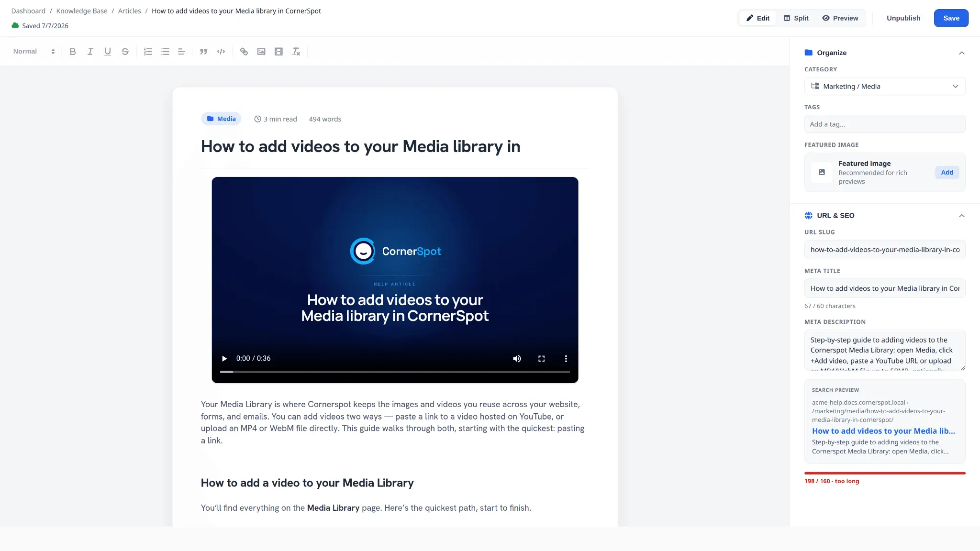This screenshot has height=551, width=980.
Task: Click the article title heading to edit
Action: [361, 147]
